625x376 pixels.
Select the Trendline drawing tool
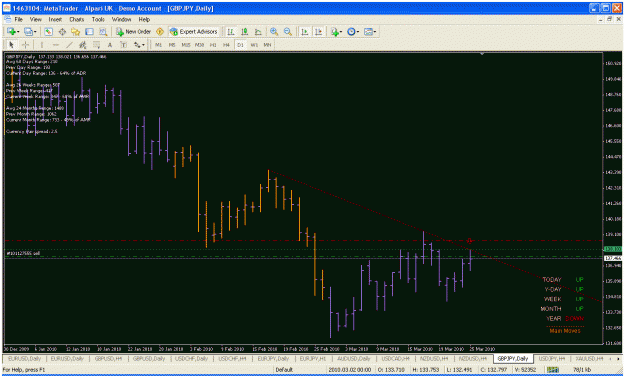(69, 45)
